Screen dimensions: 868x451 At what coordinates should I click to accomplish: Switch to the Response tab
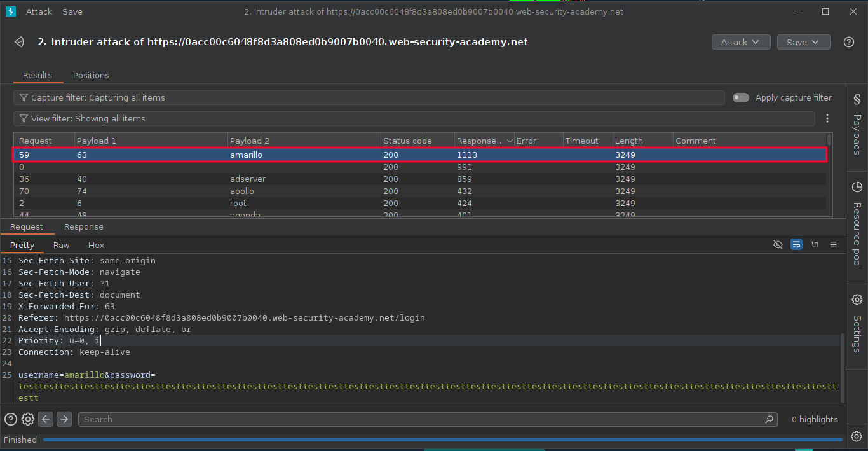pos(83,227)
